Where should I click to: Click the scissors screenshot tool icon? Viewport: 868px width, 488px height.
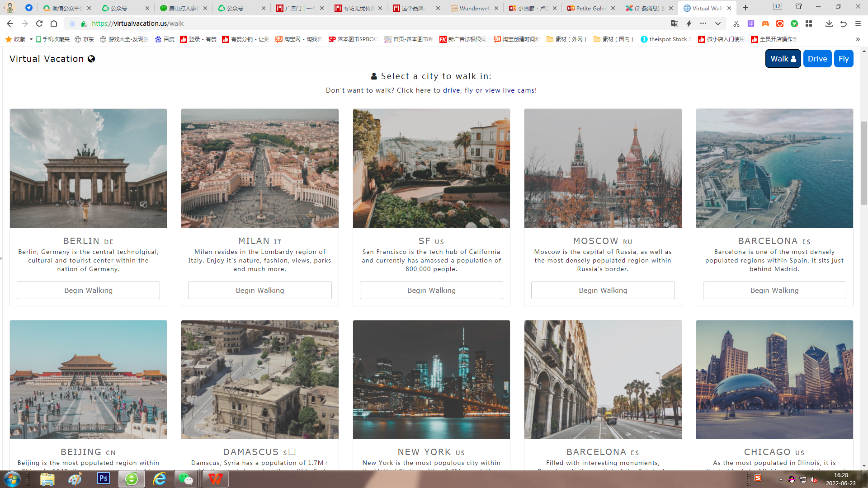[736, 23]
